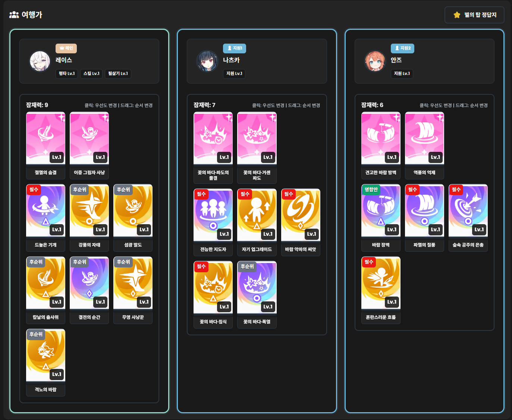Open 레이스's 필살기 Lv.1 selector
The height and width of the screenshot is (420, 512).
tap(118, 73)
